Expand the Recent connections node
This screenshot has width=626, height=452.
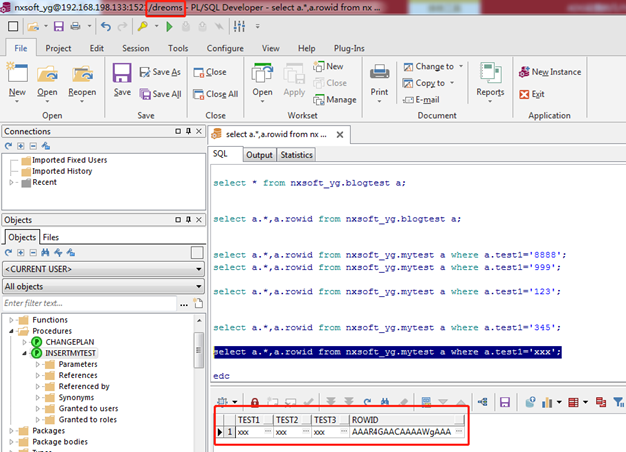12,183
